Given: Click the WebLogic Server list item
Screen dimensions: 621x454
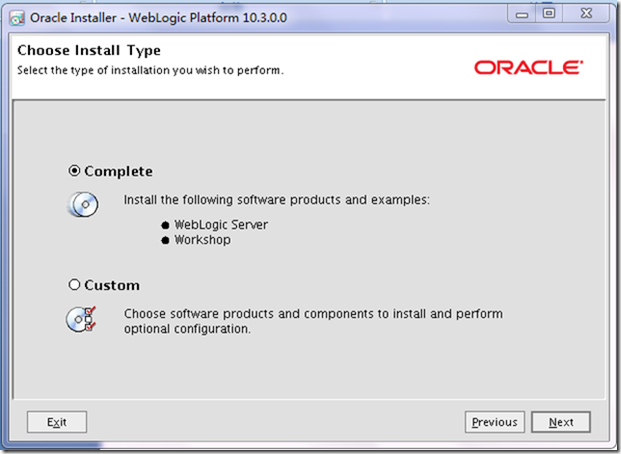Looking at the screenshot, I should pos(221,225).
